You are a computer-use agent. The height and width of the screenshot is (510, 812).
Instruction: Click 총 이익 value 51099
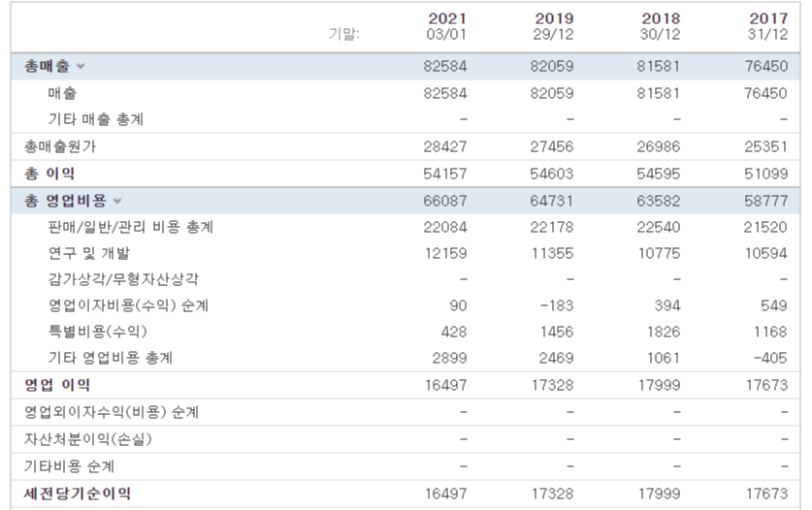click(x=766, y=174)
